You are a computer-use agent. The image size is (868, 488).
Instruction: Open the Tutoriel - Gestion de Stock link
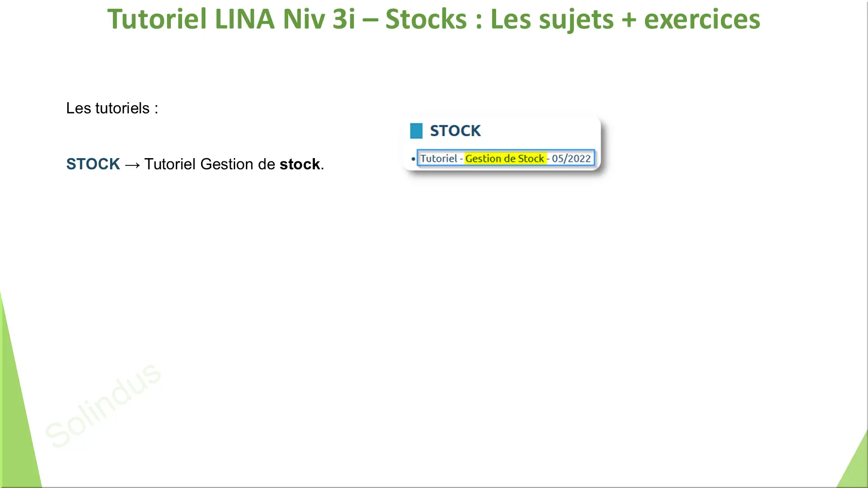coord(505,158)
